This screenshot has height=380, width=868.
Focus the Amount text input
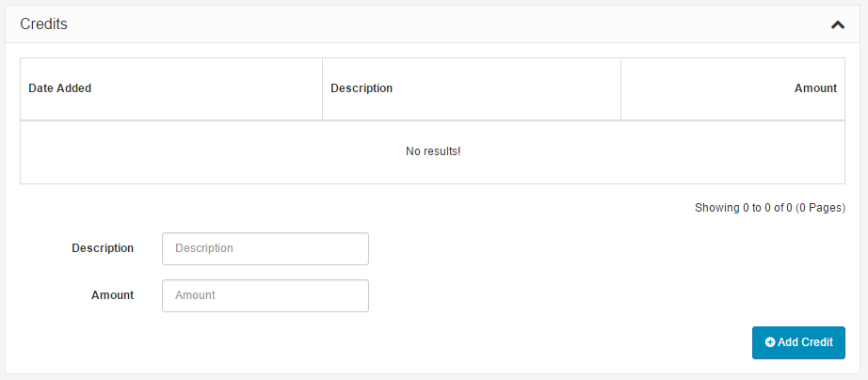click(x=265, y=295)
